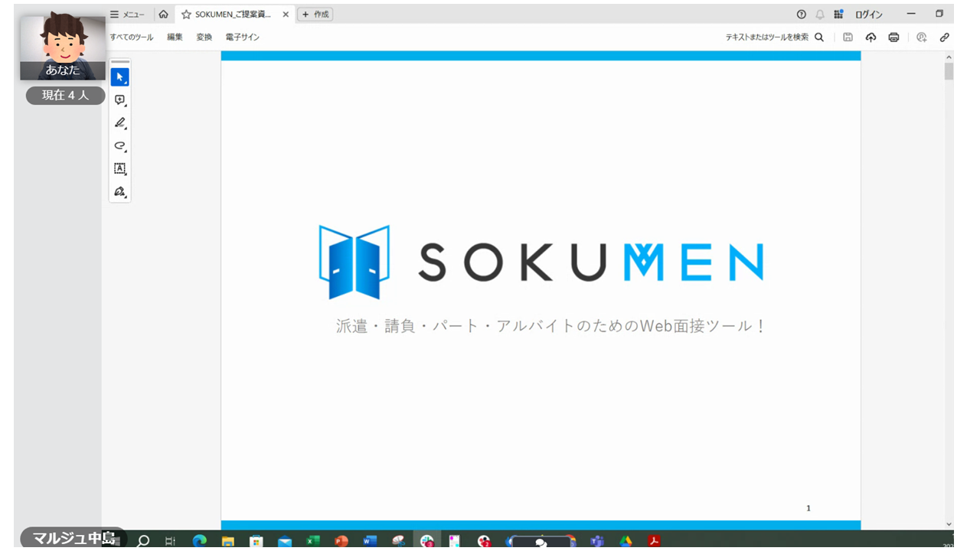Screen dimensions: 980x551
Task: Close the SOKUMEN document tab
Action: tap(286, 15)
